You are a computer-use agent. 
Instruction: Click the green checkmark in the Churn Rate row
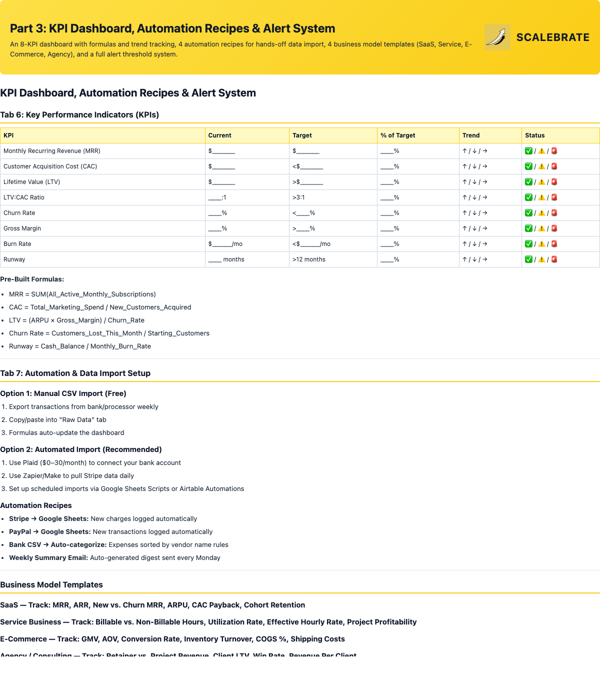[x=528, y=213]
